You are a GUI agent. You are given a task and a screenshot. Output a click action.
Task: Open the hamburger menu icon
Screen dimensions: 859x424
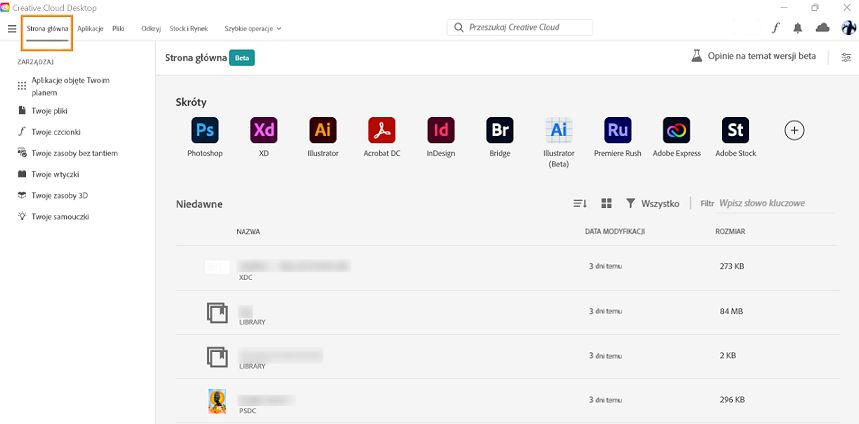pos(12,28)
